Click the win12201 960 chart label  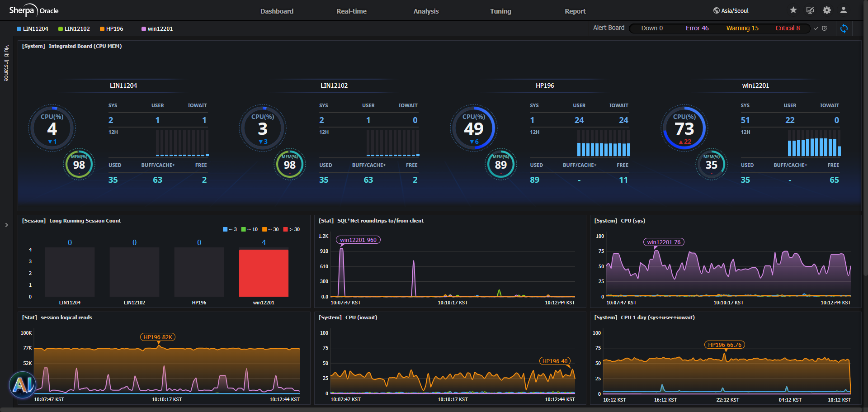[x=358, y=240]
